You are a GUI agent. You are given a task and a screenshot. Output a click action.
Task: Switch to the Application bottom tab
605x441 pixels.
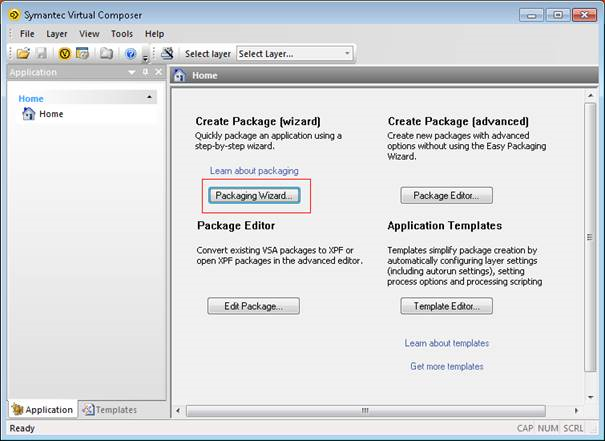tap(42, 409)
